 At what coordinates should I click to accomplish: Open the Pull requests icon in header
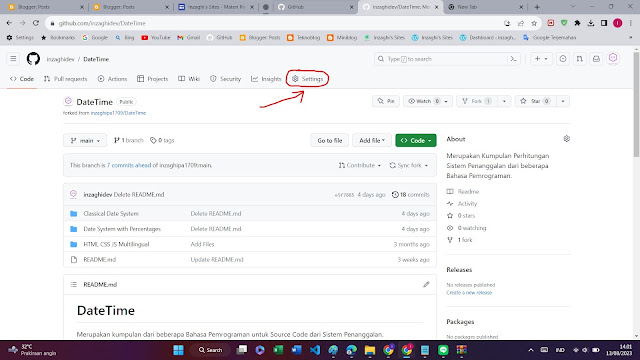click(x=580, y=59)
